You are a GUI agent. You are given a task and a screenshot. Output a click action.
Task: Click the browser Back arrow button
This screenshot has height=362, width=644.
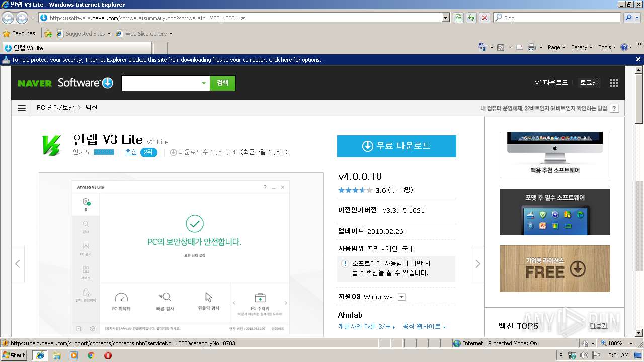click(8, 18)
